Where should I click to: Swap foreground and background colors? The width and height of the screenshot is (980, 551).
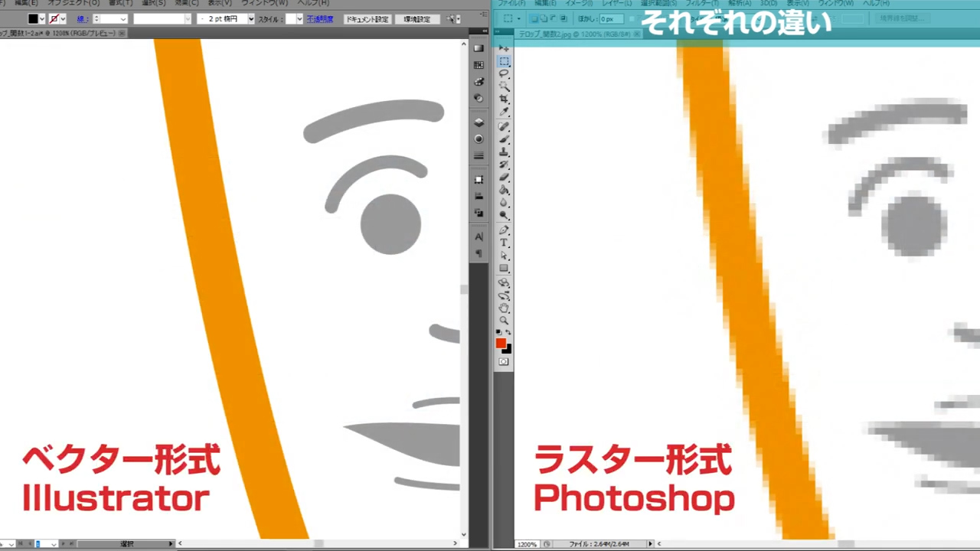(508, 333)
